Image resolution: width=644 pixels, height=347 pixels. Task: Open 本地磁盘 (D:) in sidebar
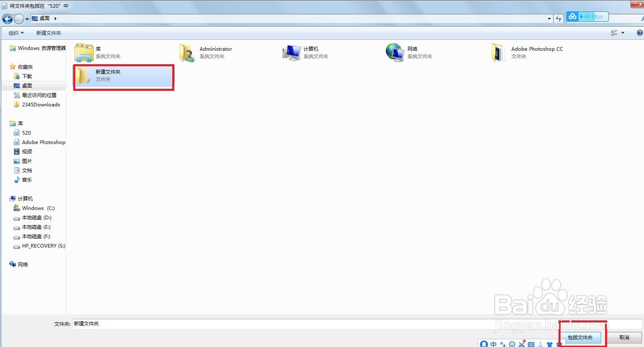(32, 217)
